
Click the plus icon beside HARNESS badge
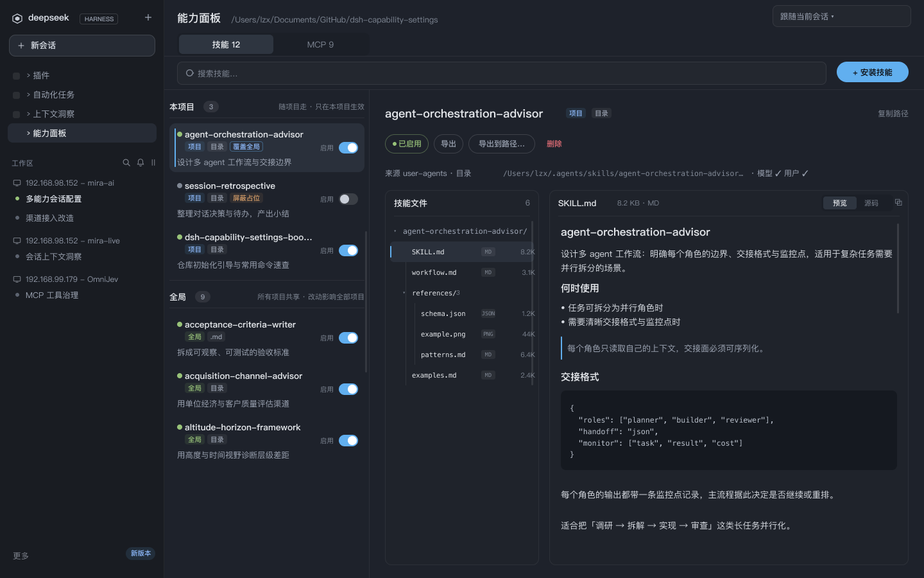pos(148,17)
